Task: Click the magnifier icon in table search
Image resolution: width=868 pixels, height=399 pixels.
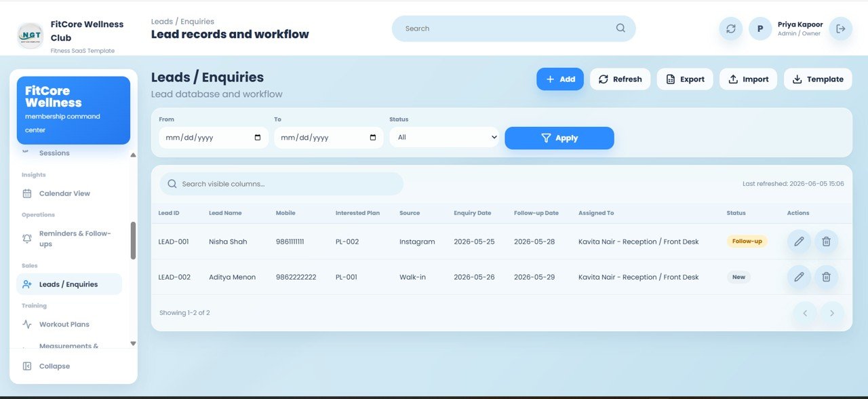Action: pyautogui.click(x=172, y=184)
